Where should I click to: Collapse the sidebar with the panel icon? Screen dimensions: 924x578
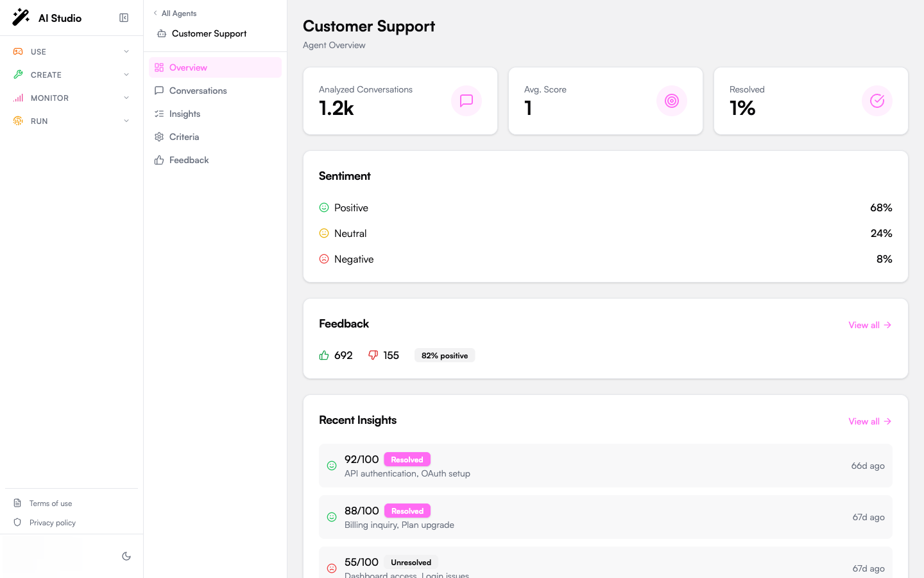[x=124, y=18]
